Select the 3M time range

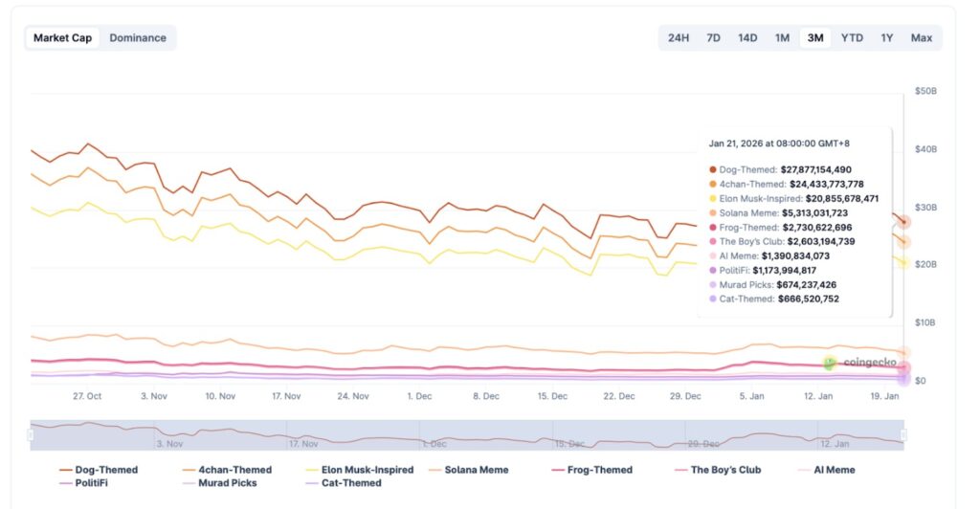pyautogui.click(x=815, y=38)
